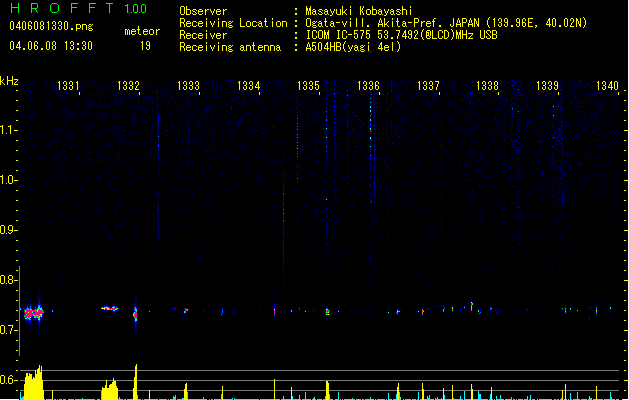
Task: Click the Receiver field label
Action: pos(203,35)
